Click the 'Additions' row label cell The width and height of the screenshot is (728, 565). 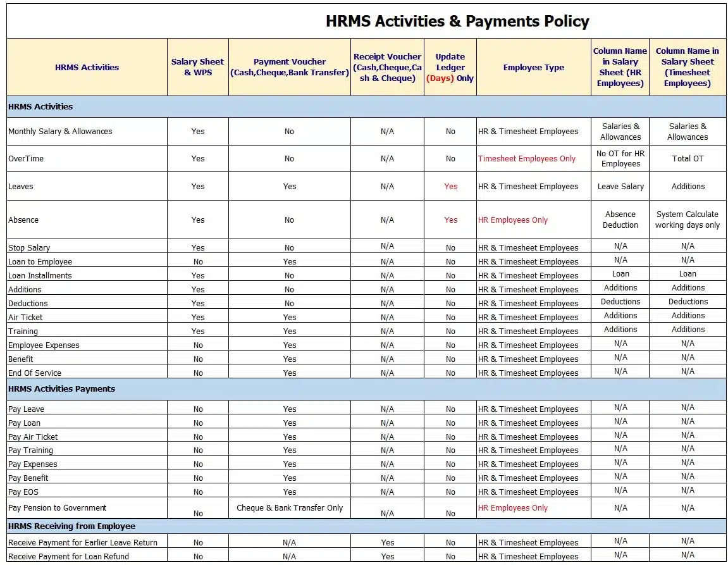pyautogui.click(x=87, y=289)
